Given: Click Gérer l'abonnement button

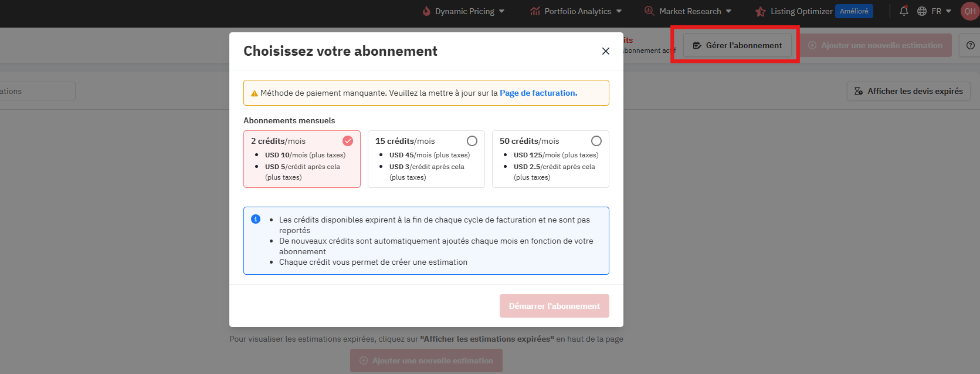Looking at the screenshot, I should (x=737, y=45).
